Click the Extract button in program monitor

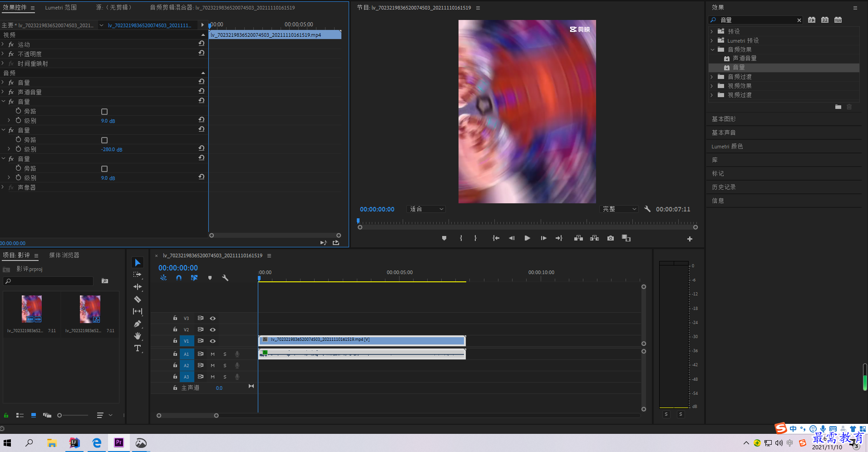click(x=594, y=238)
